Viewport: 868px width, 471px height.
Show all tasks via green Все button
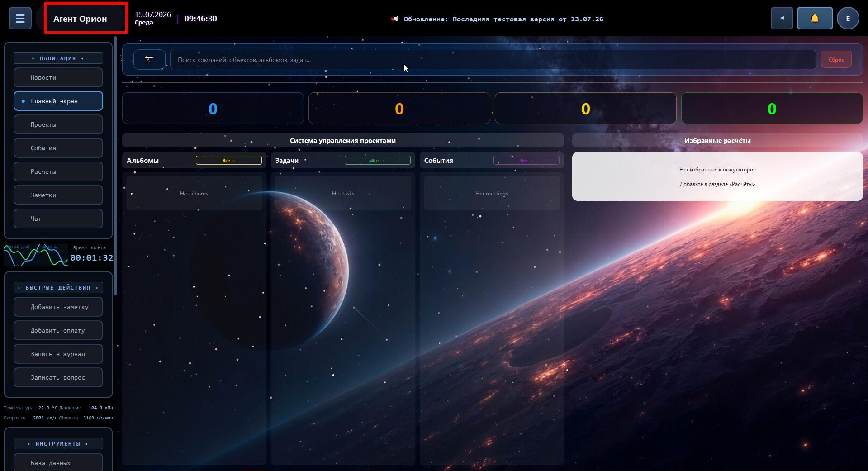tap(378, 161)
